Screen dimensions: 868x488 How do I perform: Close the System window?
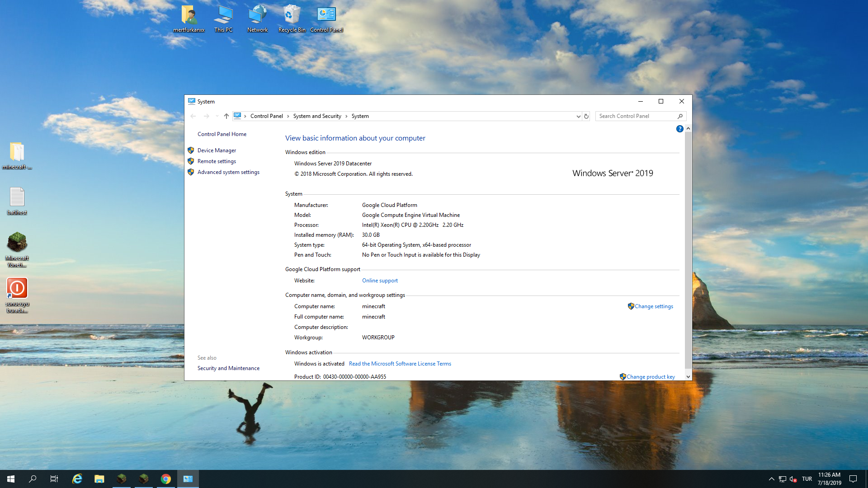tap(682, 102)
